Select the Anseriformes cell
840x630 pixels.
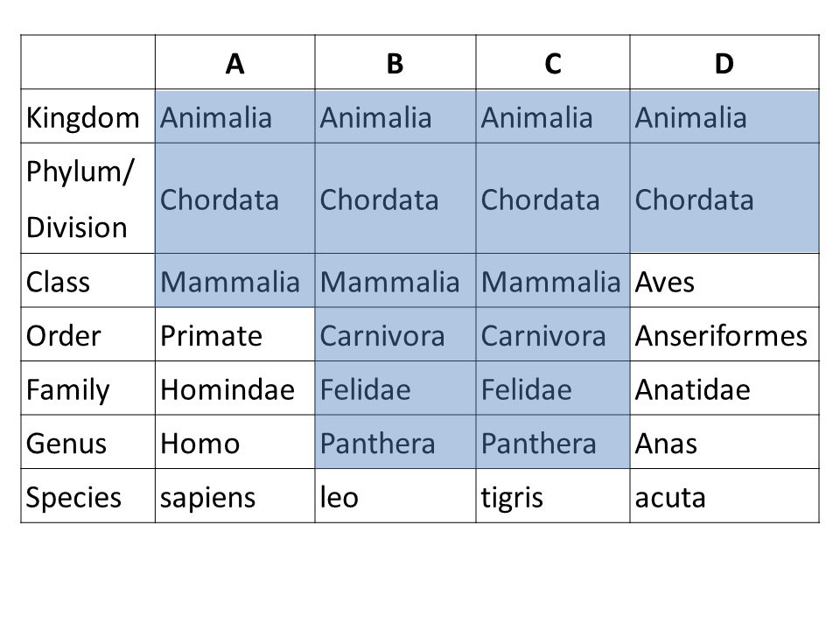[724, 334]
